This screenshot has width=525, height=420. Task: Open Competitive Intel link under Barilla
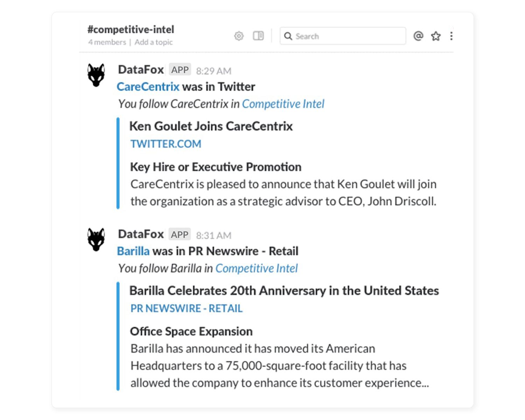click(x=257, y=268)
